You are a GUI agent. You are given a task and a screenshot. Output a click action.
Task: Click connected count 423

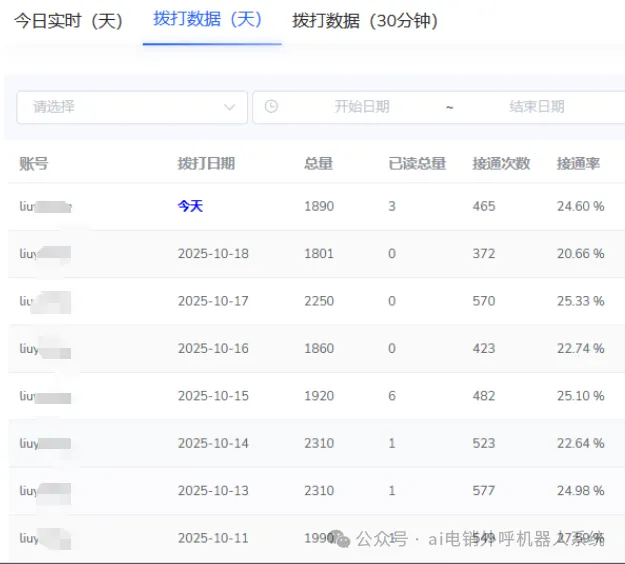tap(484, 348)
